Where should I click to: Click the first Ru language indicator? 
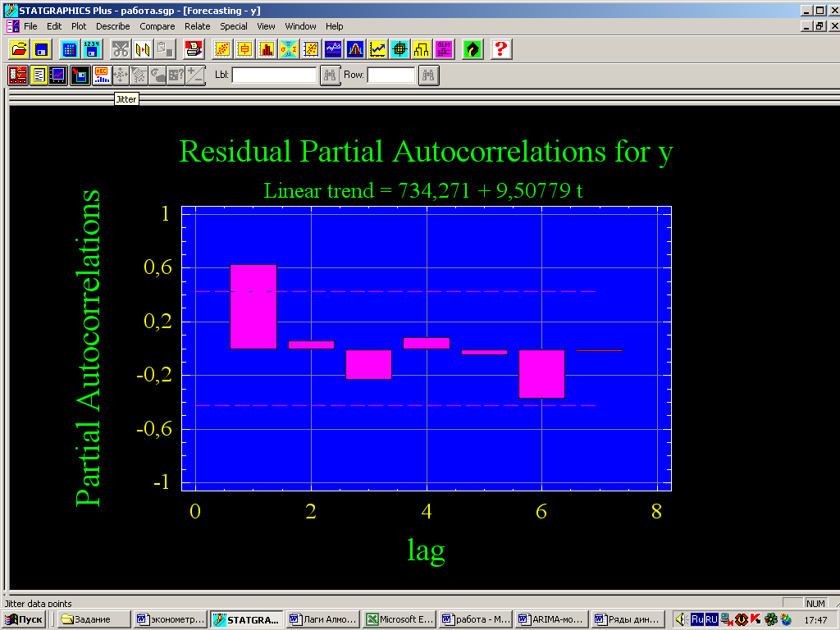tap(697, 620)
